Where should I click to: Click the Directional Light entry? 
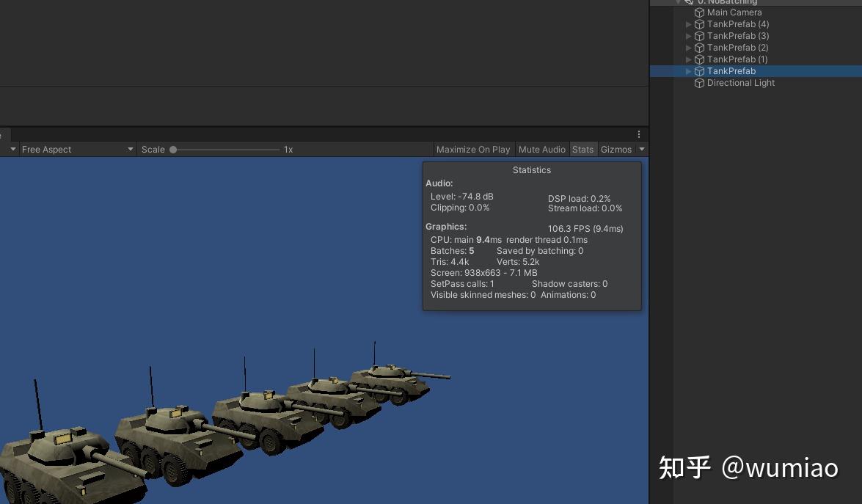coord(740,83)
